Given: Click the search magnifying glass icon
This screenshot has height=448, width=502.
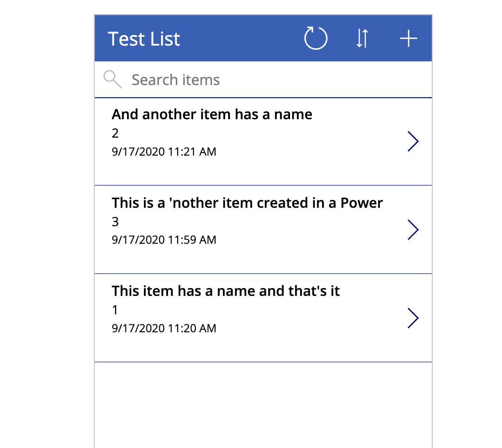Looking at the screenshot, I should 112,79.
